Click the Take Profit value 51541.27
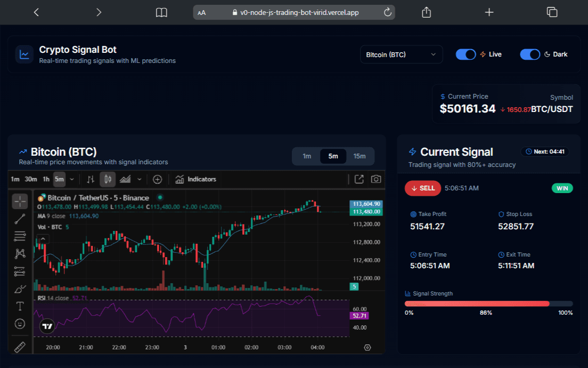This screenshot has width=588, height=368. click(x=427, y=227)
